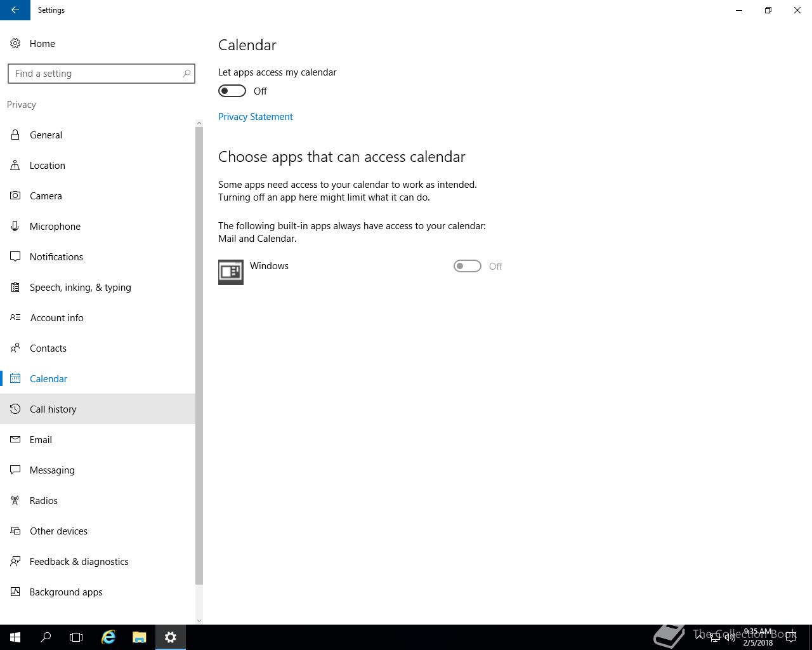Select Notifications in sidebar
Screen dimensions: 812x650
coord(98,256)
